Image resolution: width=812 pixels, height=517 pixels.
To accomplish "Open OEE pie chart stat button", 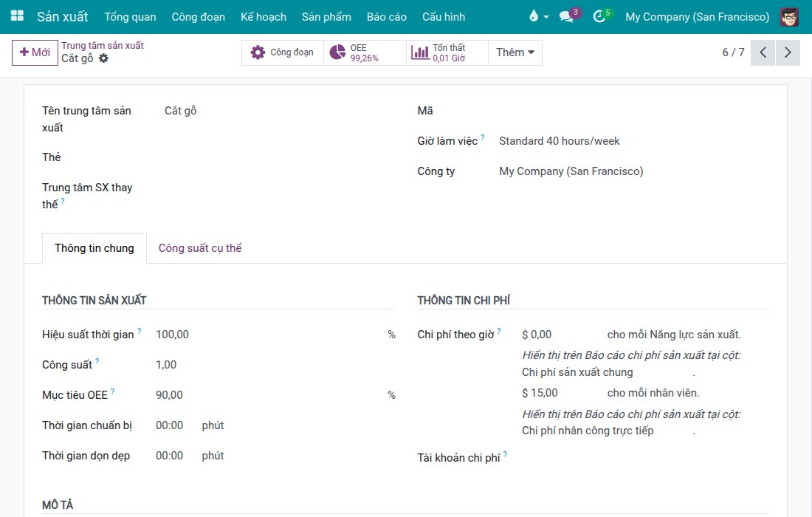I will [365, 52].
